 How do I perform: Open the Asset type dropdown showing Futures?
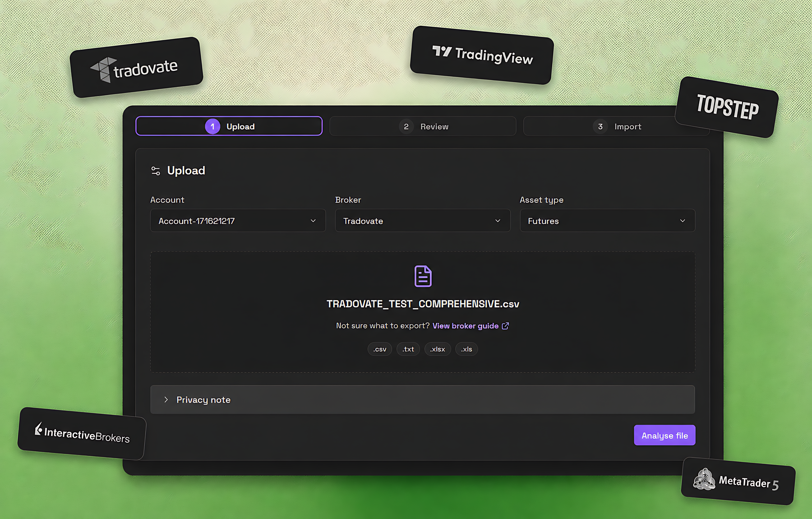point(607,221)
